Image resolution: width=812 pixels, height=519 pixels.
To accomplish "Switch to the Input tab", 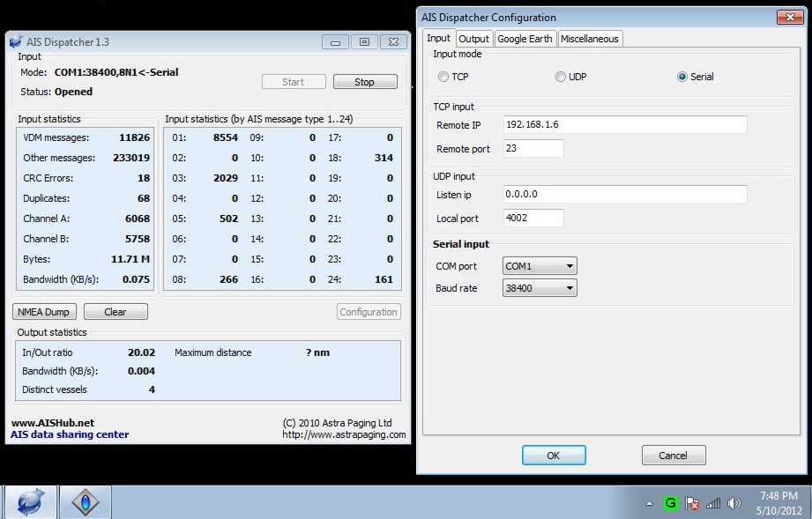I will coord(439,38).
